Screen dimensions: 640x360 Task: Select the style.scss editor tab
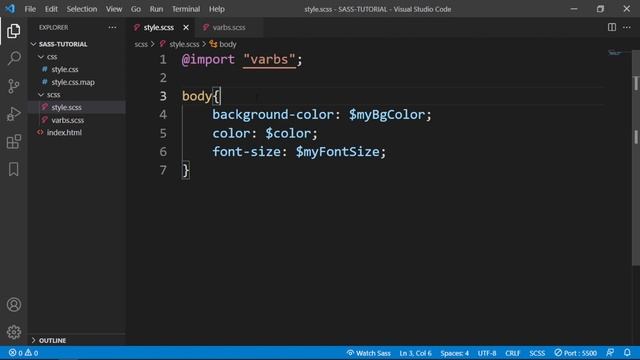pos(158,27)
